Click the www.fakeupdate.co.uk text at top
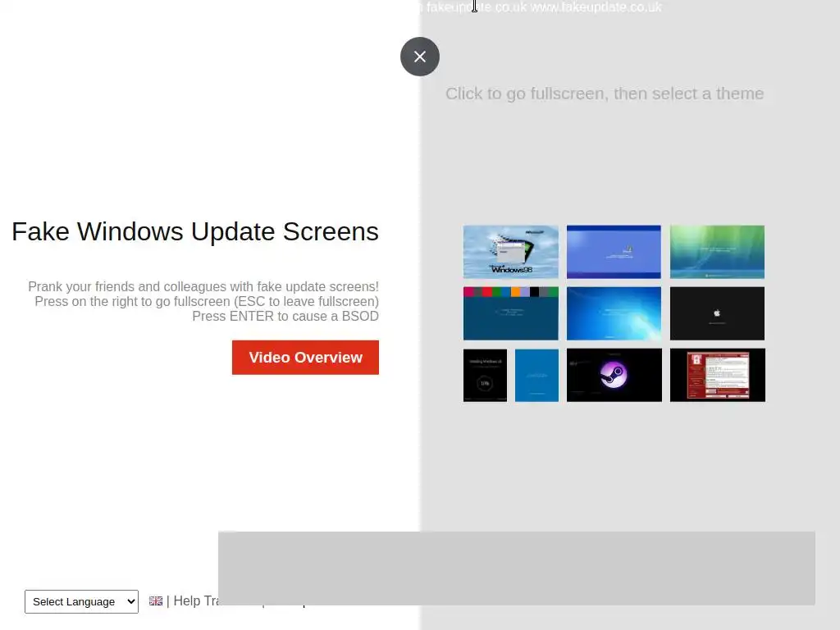This screenshot has height=630, width=840. click(x=596, y=7)
